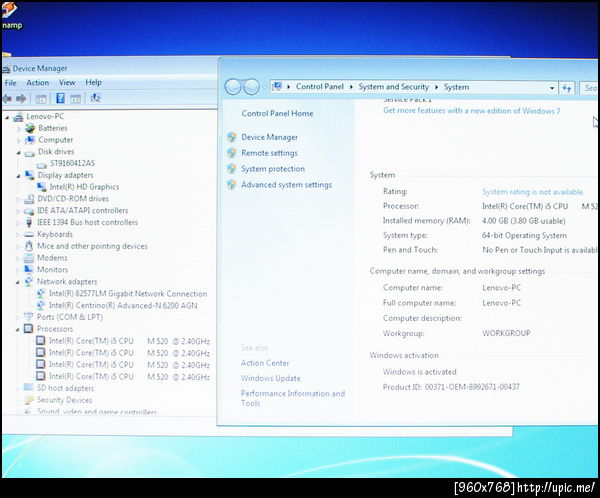This screenshot has height=498, width=600.
Task: Open Remote settings link
Action: point(269,153)
